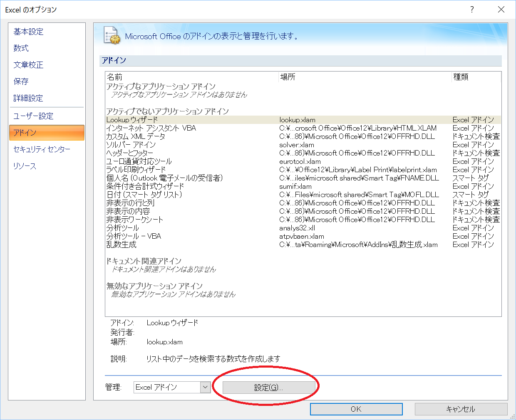Viewport: 516px width, 420px height.
Task: Click the help question mark button
Action: [x=472, y=9]
